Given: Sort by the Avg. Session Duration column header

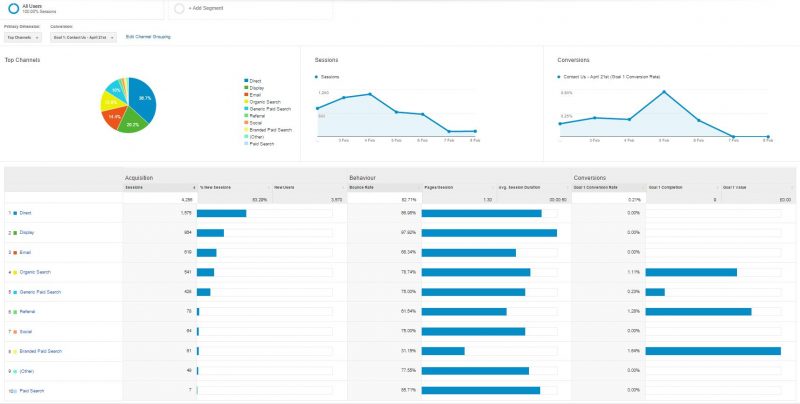Looking at the screenshot, I should (x=534, y=188).
